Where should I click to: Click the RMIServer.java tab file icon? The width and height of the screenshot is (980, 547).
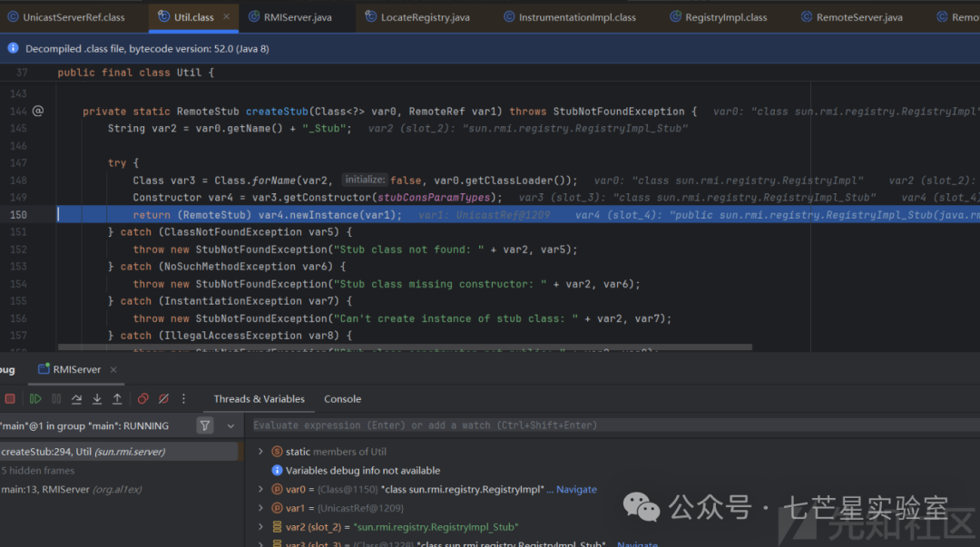point(254,17)
